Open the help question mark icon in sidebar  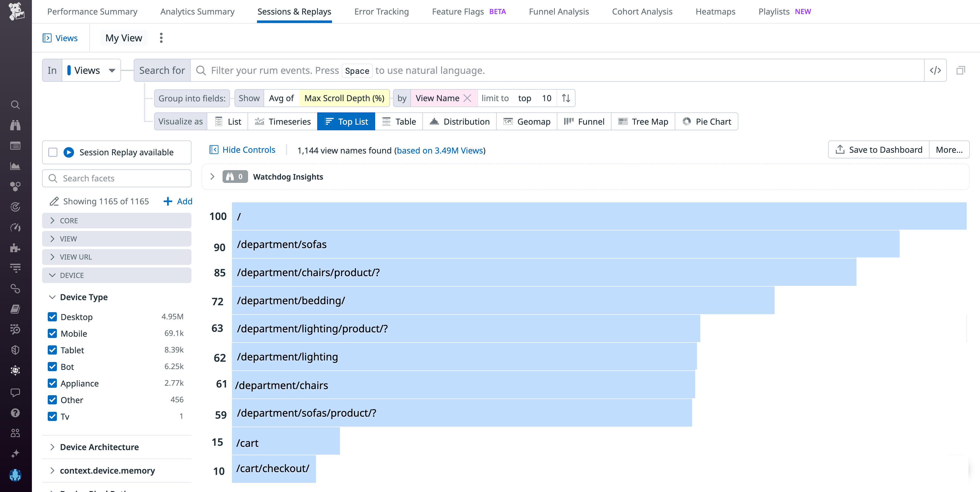click(x=15, y=413)
